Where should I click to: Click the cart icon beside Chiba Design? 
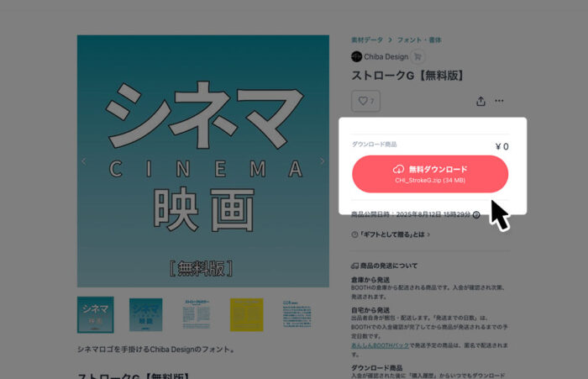pyautogui.click(x=417, y=56)
